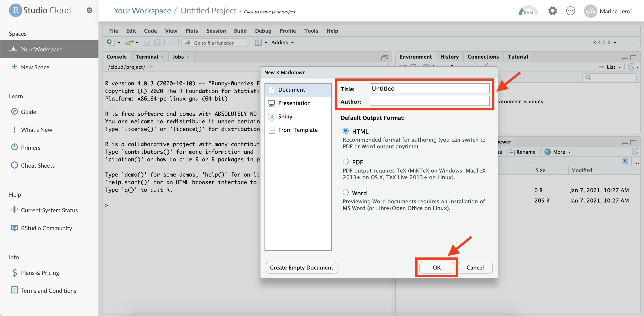Click the New File plus icon
Screen dimensions: 644x316
[x=110, y=42]
